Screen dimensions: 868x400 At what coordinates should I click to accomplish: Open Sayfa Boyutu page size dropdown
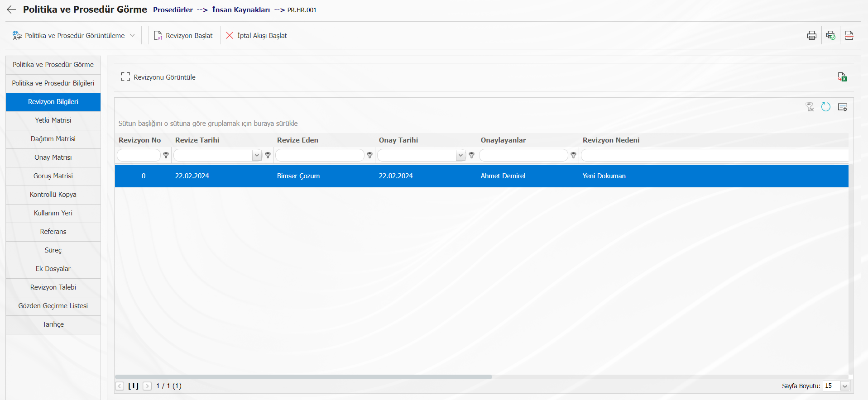845,386
